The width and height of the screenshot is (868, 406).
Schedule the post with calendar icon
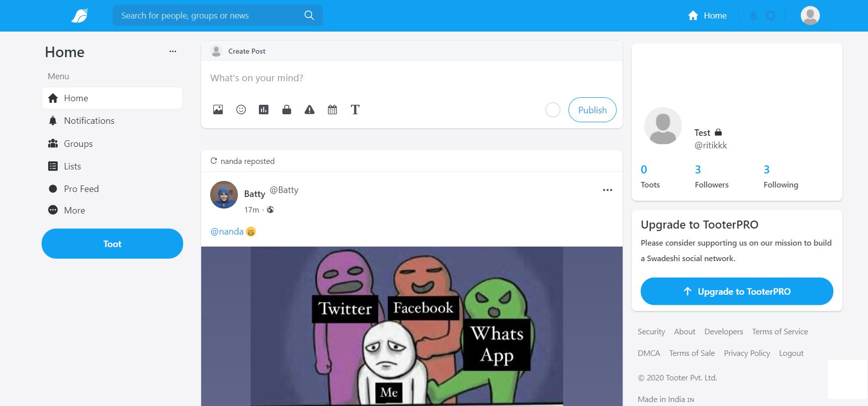pyautogui.click(x=332, y=109)
